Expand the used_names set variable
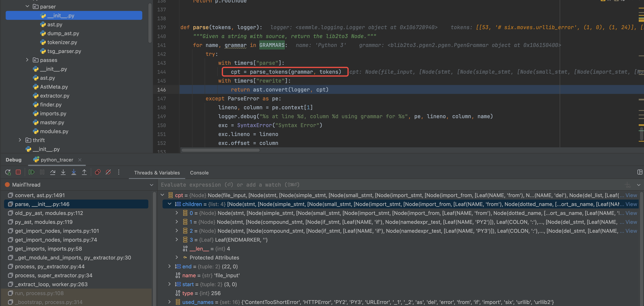Image resolution: width=644 pixels, height=306 pixels. click(x=169, y=302)
